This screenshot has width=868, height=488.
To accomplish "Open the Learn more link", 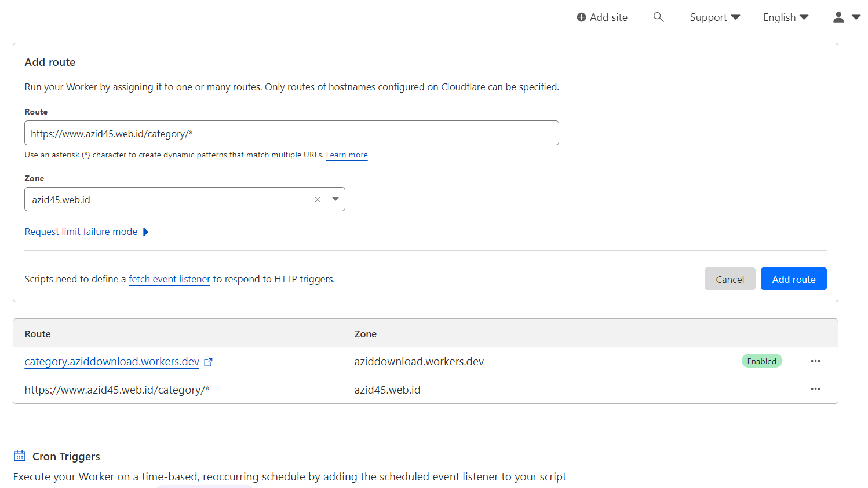I will tap(347, 155).
